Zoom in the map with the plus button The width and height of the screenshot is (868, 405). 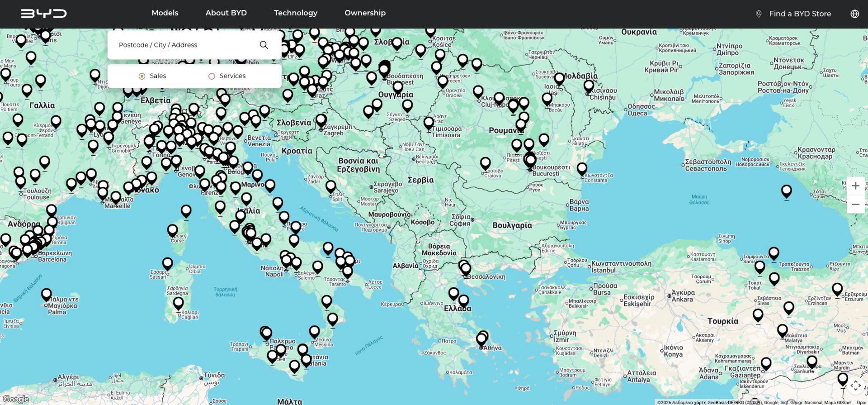pos(855,186)
